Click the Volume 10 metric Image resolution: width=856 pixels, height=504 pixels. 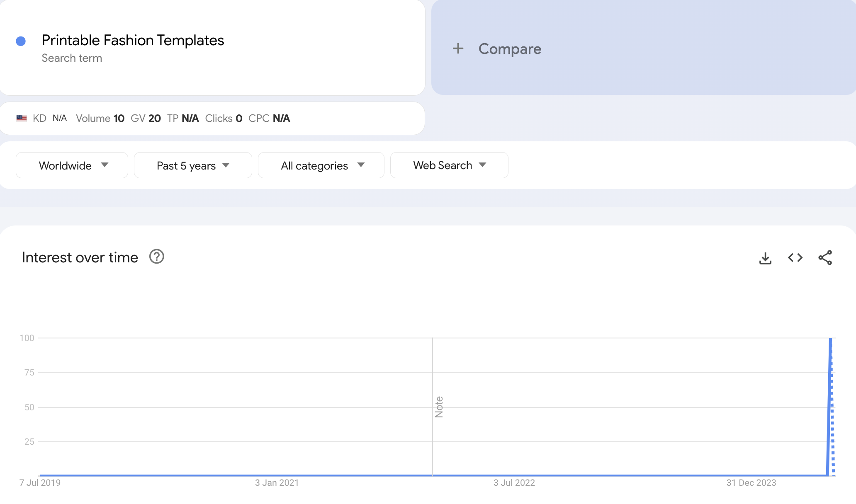(x=100, y=119)
